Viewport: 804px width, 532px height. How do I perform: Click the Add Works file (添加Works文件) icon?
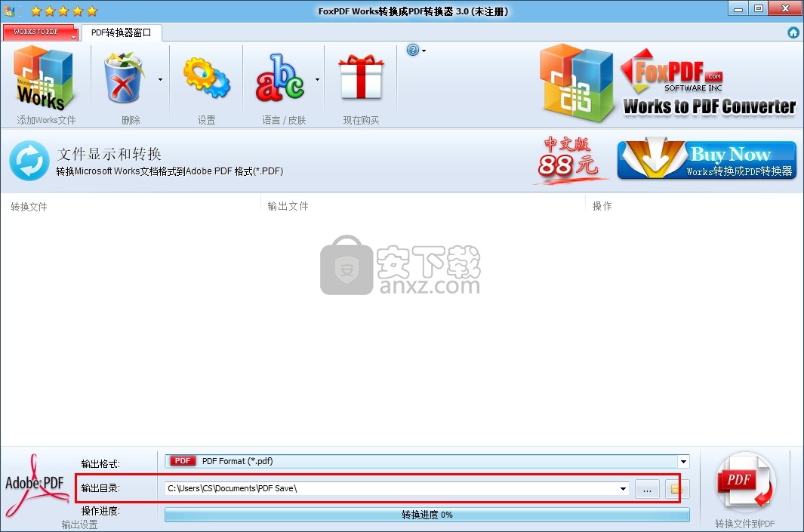click(44, 78)
